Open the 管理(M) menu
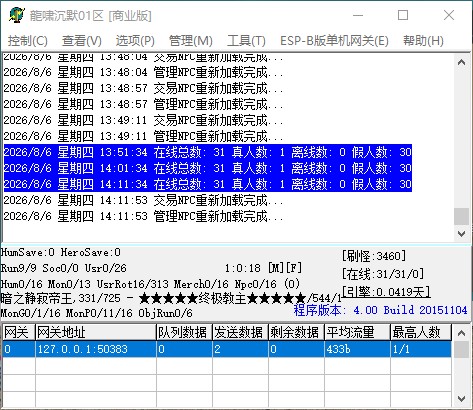Viewport: 473px width, 410px height. coord(191,41)
